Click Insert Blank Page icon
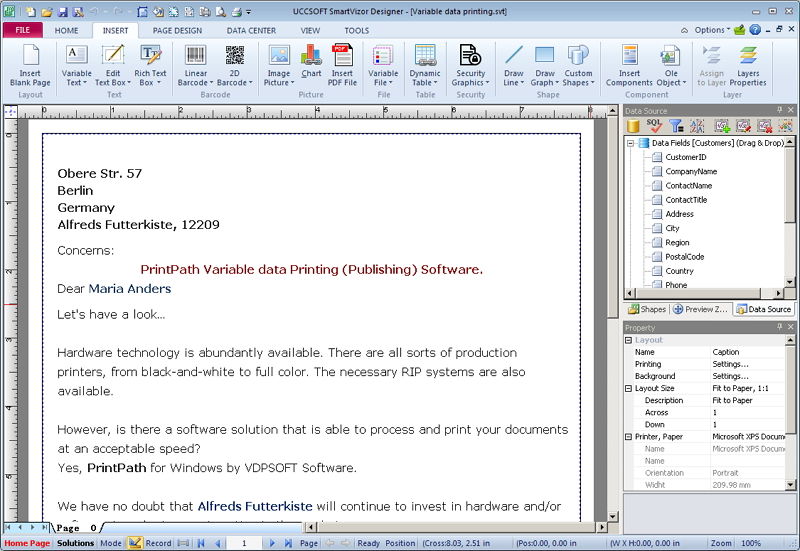800x551 pixels. tap(30, 65)
